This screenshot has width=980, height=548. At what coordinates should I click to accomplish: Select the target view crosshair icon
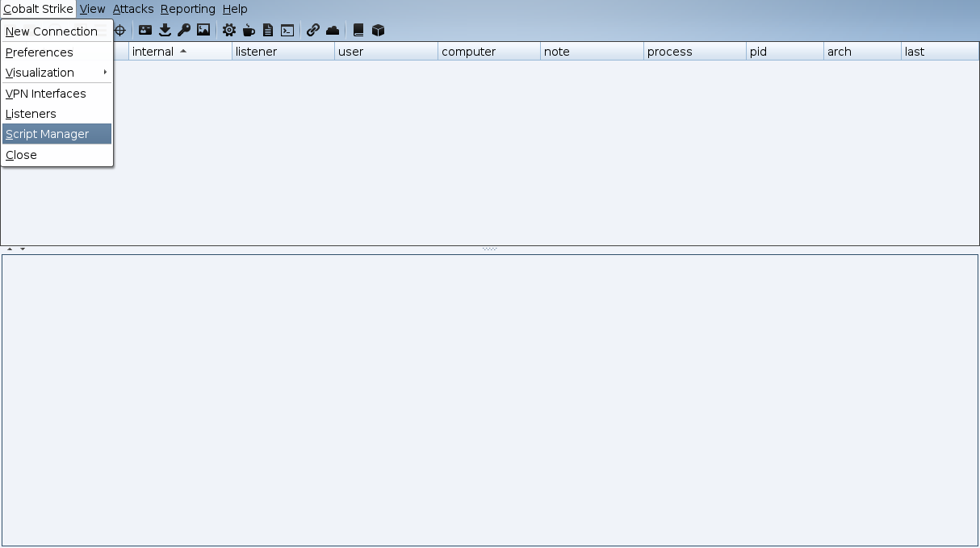(120, 31)
